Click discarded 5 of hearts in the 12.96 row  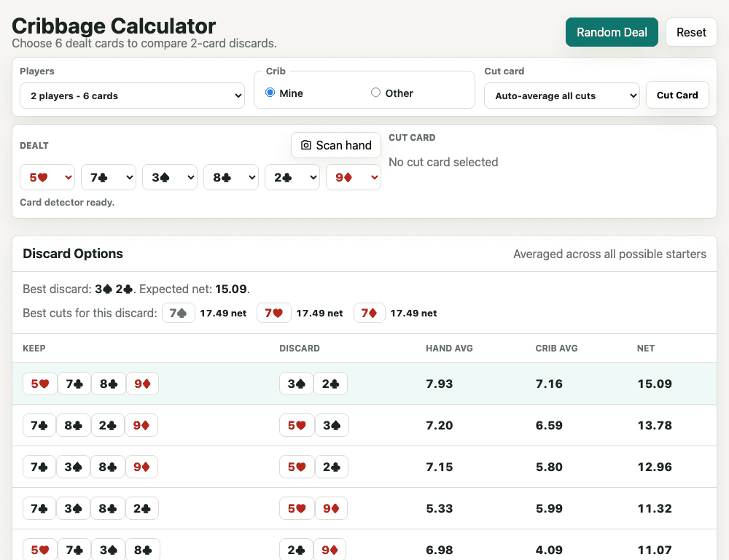(x=297, y=467)
